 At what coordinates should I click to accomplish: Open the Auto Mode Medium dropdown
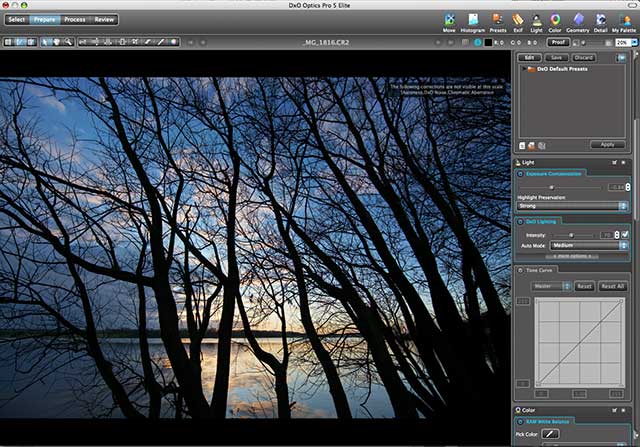[x=589, y=245]
